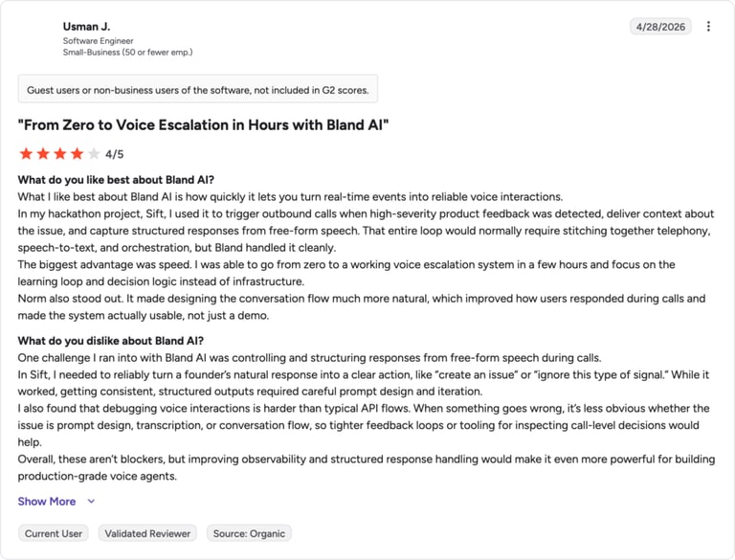Click the 4/5 rating score text
Image resolution: width=735 pixels, height=560 pixels.
click(x=115, y=154)
